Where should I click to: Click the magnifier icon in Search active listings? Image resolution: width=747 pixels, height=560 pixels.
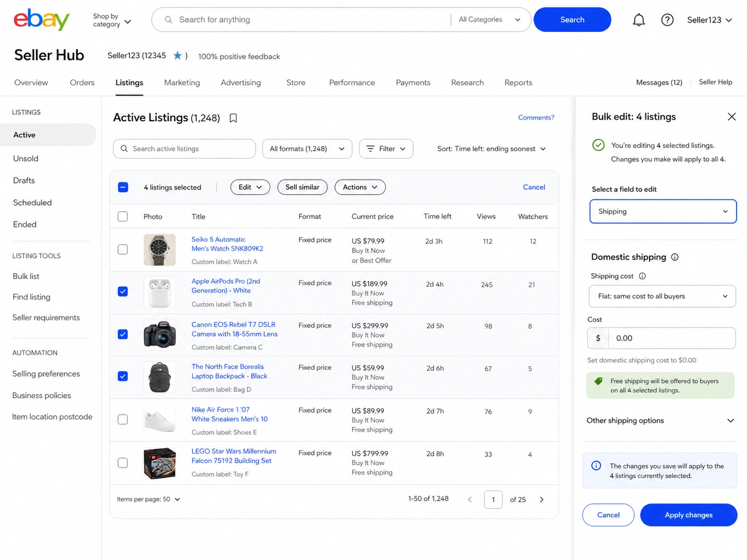(x=124, y=149)
